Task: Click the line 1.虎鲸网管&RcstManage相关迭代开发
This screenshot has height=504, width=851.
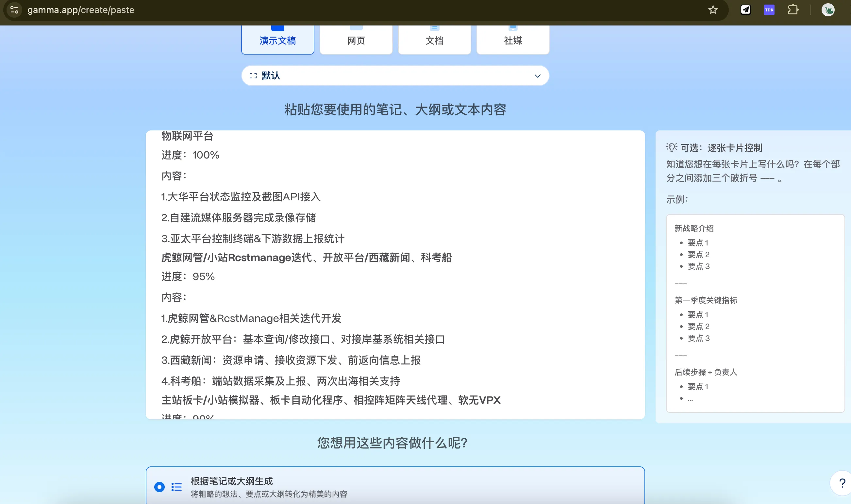Action: coord(251,318)
